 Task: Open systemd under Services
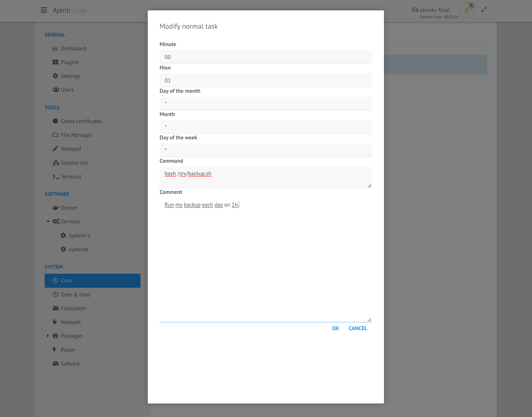coord(78,250)
